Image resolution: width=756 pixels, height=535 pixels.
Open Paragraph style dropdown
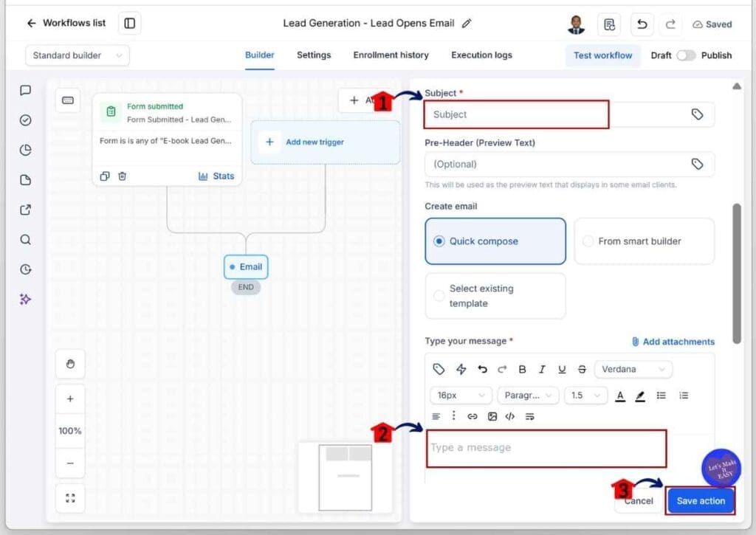click(x=528, y=396)
